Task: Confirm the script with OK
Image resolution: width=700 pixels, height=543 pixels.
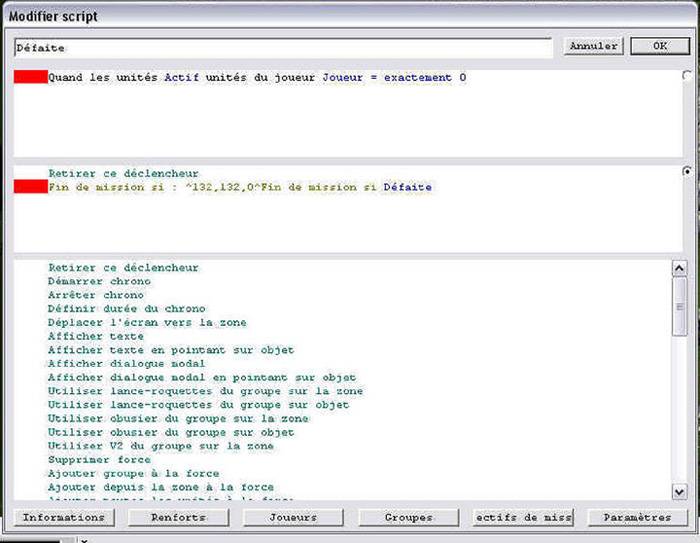Action: point(659,46)
